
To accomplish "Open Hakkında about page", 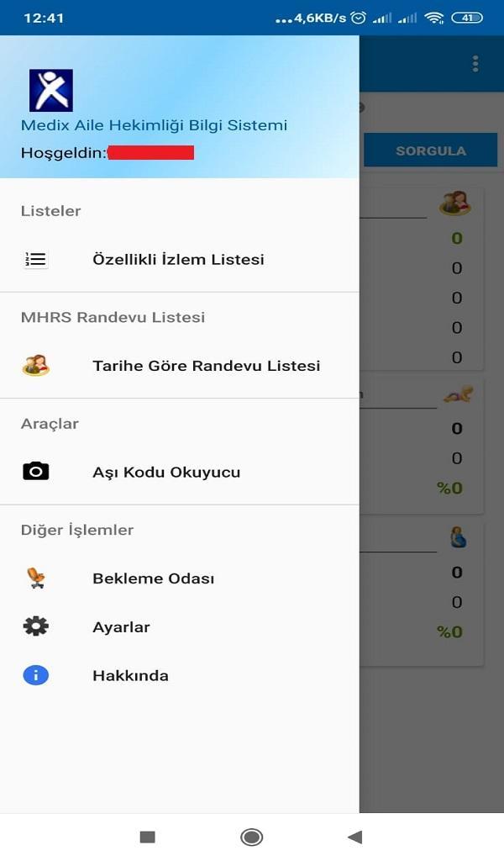I will click(180, 675).
